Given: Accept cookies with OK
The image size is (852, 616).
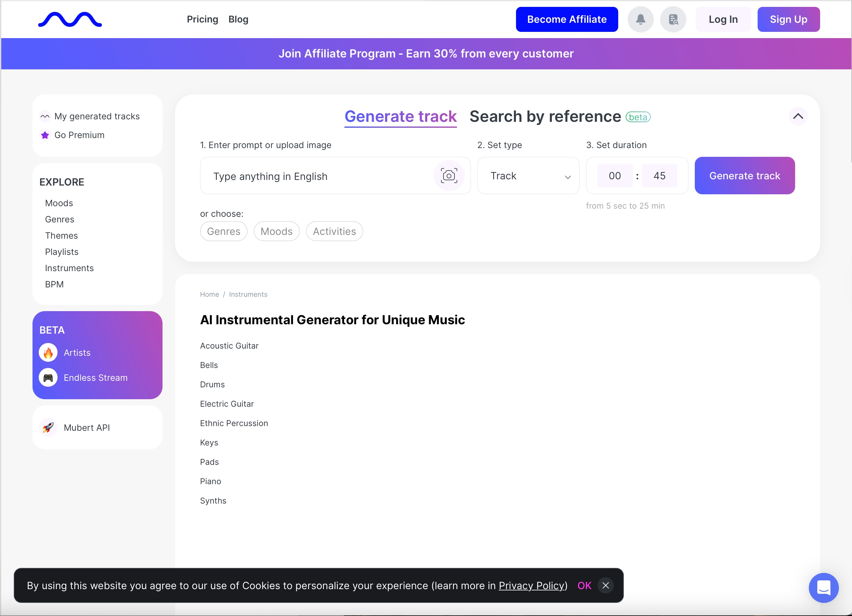Looking at the screenshot, I should click(x=584, y=586).
